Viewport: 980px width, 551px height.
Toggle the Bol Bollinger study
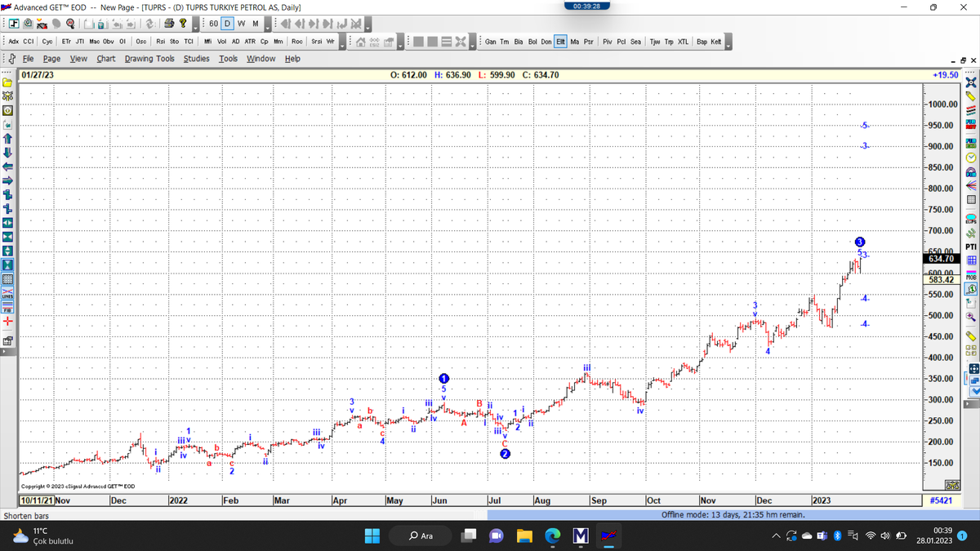(x=533, y=42)
